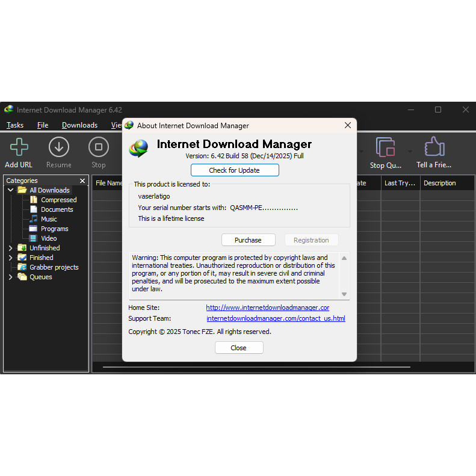The width and height of the screenshot is (476, 476).
Task: Click the Unfinished folder icon
Action: point(22,248)
